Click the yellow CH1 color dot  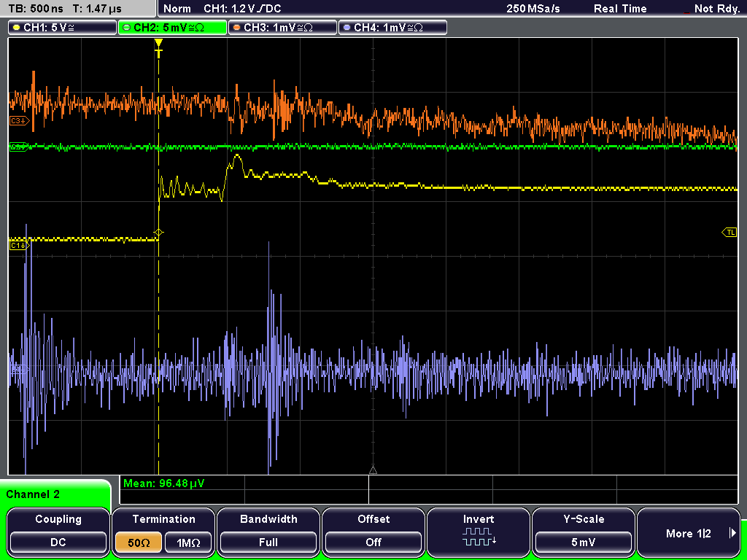pos(17,28)
